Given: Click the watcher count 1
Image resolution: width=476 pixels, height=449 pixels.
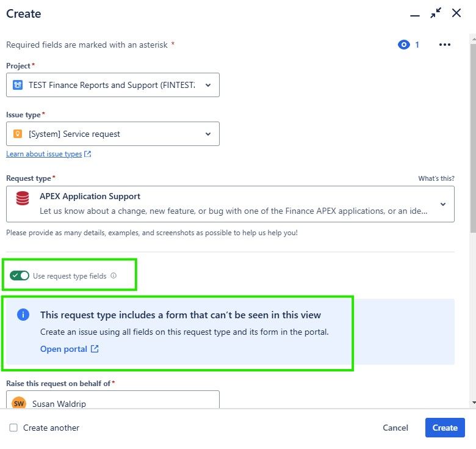Looking at the screenshot, I should [x=417, y=45].
